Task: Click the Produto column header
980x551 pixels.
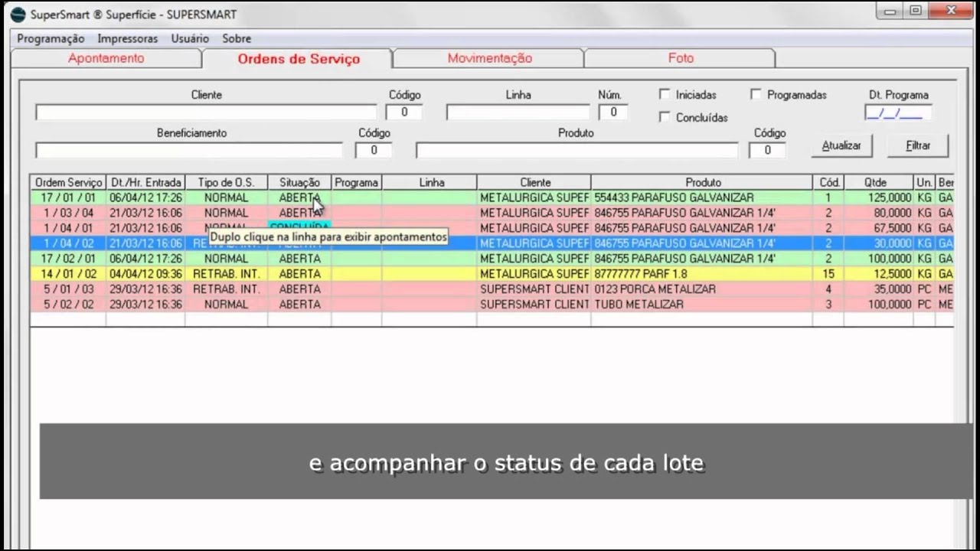Action: [701, 182]
